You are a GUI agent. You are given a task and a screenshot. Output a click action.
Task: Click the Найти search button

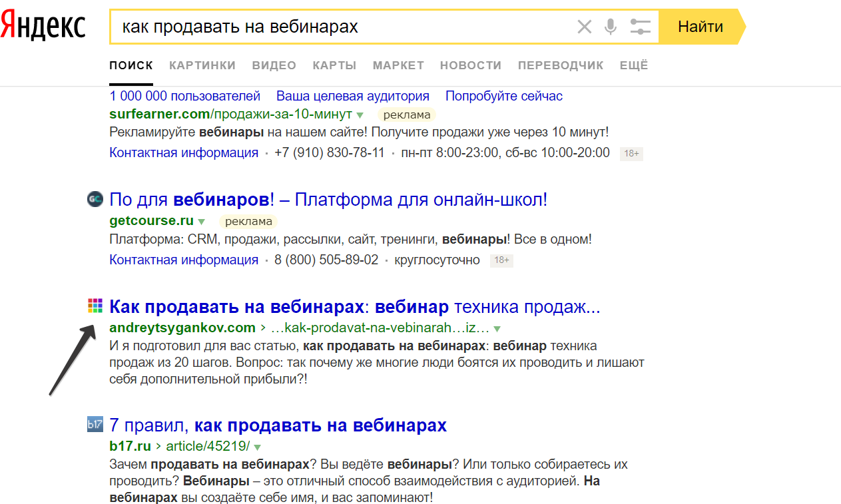pos(702,27)
